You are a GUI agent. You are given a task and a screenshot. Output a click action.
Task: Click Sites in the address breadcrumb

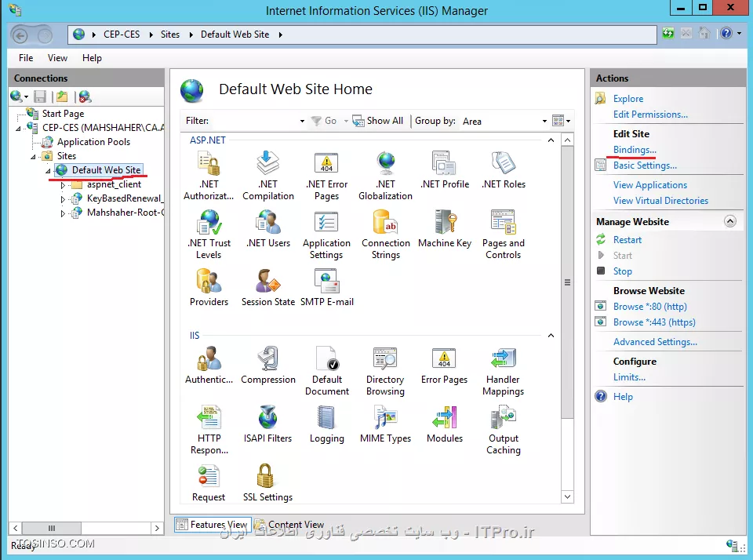170,34
